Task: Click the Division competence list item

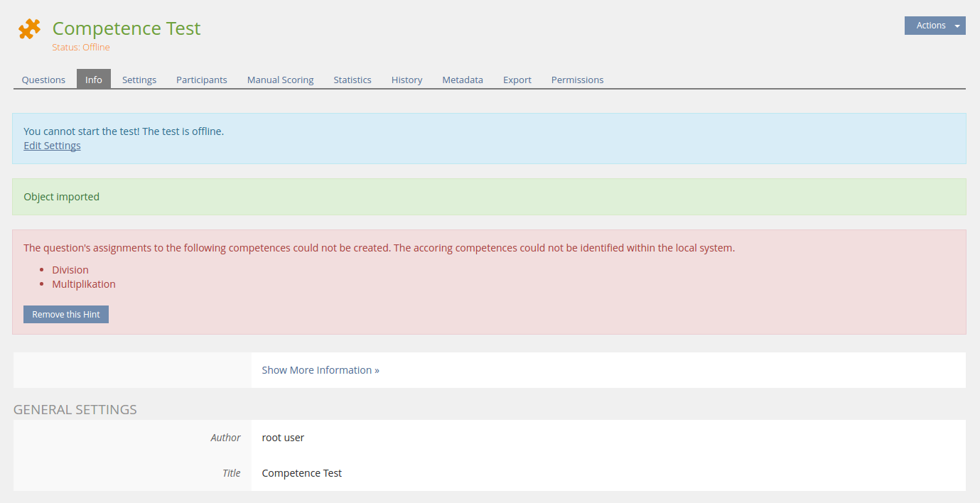Action: 70,270
